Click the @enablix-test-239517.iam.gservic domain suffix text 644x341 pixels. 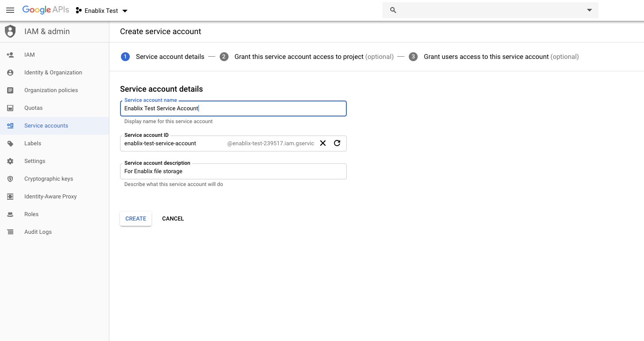[x=271, y=143]
